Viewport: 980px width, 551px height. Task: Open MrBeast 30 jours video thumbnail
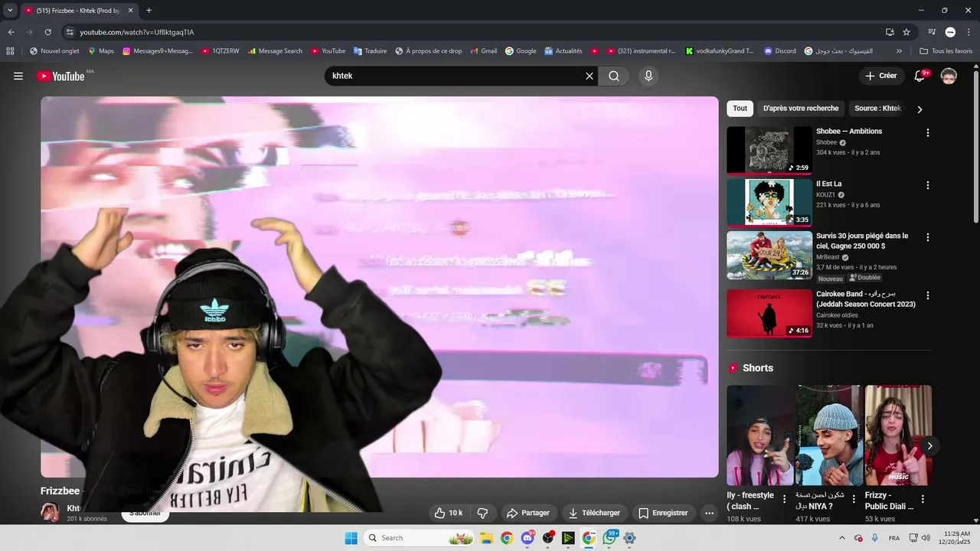click(x=769, y=255)
